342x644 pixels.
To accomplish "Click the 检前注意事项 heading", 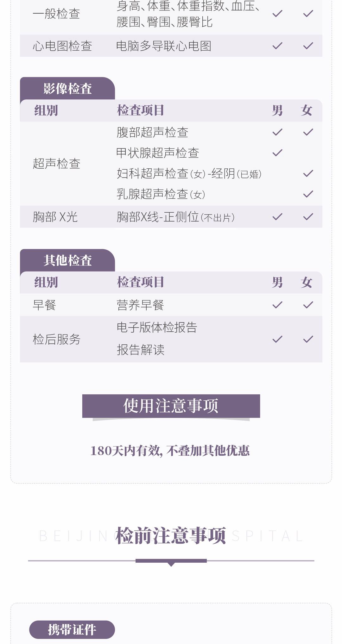I will [171, 536].
